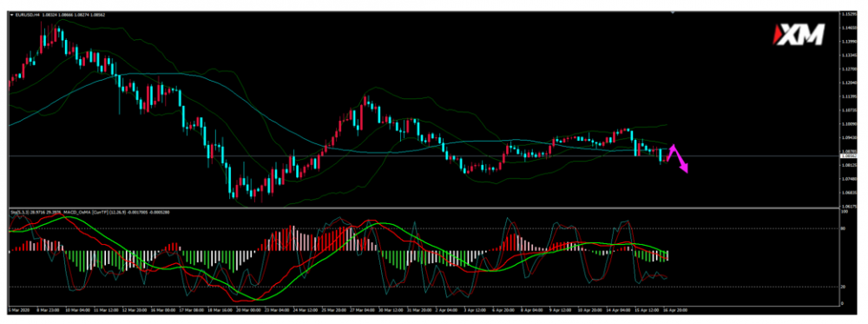Click the current price tag 1.08562
The width and height of the screenshot is (868, 324).
pyautogui.click(x=848, y=156)
